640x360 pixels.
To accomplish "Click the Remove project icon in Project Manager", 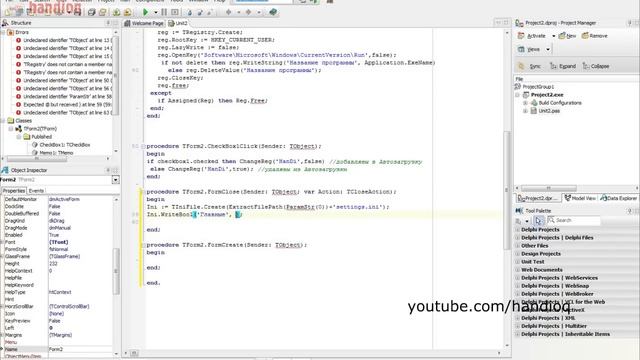I will click(x=585, y=36).
